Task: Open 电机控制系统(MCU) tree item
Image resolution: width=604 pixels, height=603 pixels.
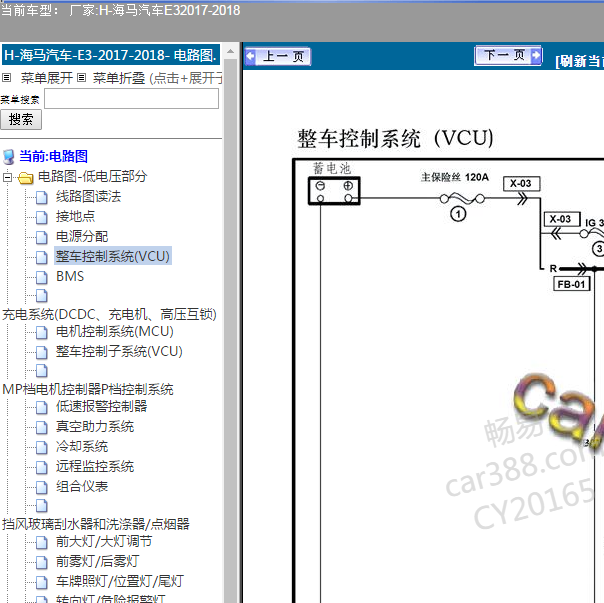Action: point(114,331)
